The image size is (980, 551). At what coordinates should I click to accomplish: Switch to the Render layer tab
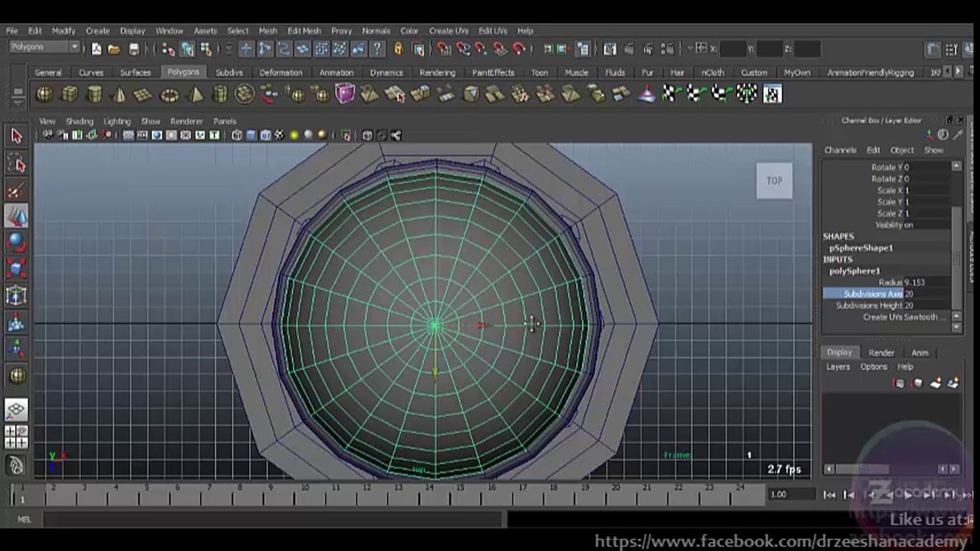coord(881,353)
